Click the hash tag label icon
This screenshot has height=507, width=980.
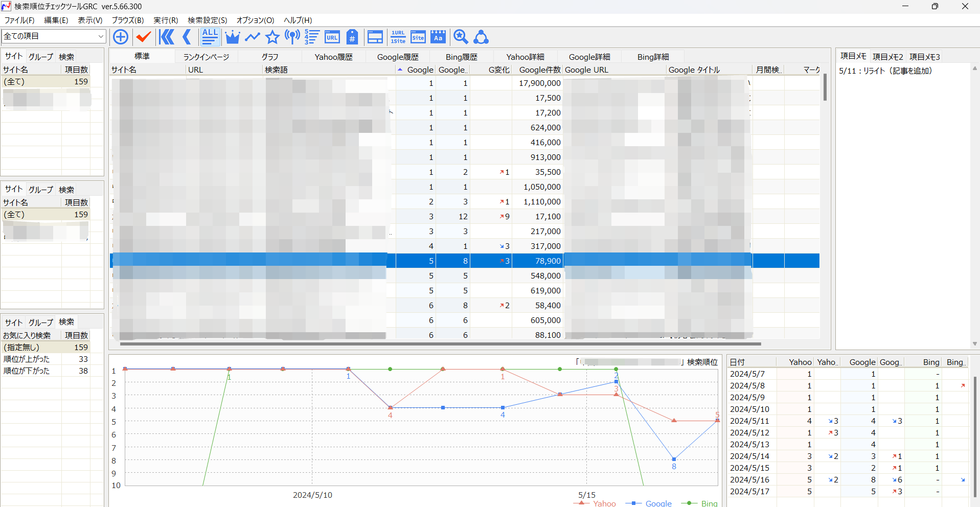point(352,37)
